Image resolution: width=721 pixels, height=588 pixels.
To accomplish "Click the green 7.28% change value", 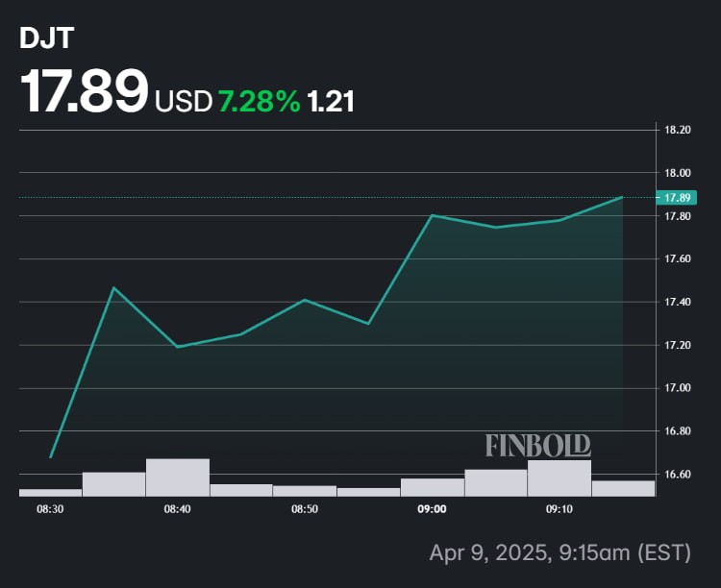I will [x=260, y=100].
